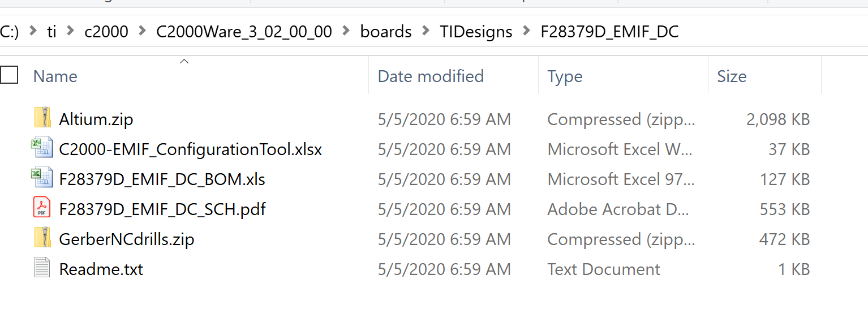The width and height of the screenshot is (868, 318).
Task: Click the text file icon for Readme.txt
Action: click(x=42, y=269)
